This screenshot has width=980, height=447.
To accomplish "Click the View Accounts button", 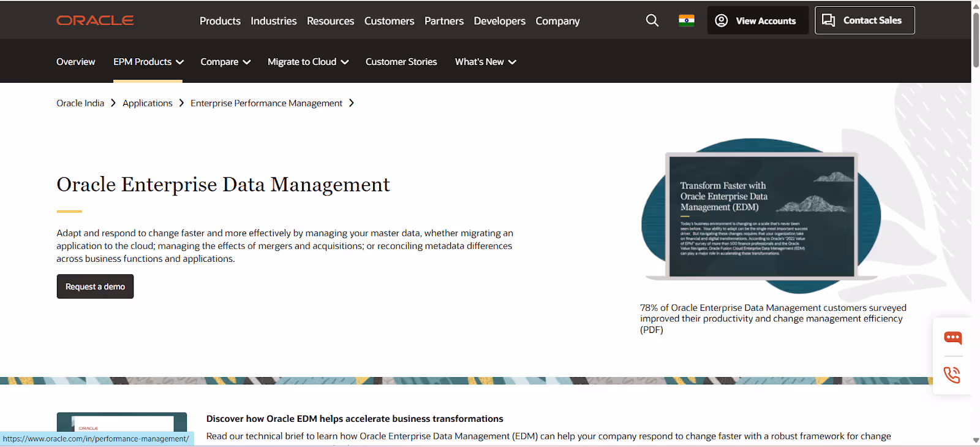I will pos(758,20).
